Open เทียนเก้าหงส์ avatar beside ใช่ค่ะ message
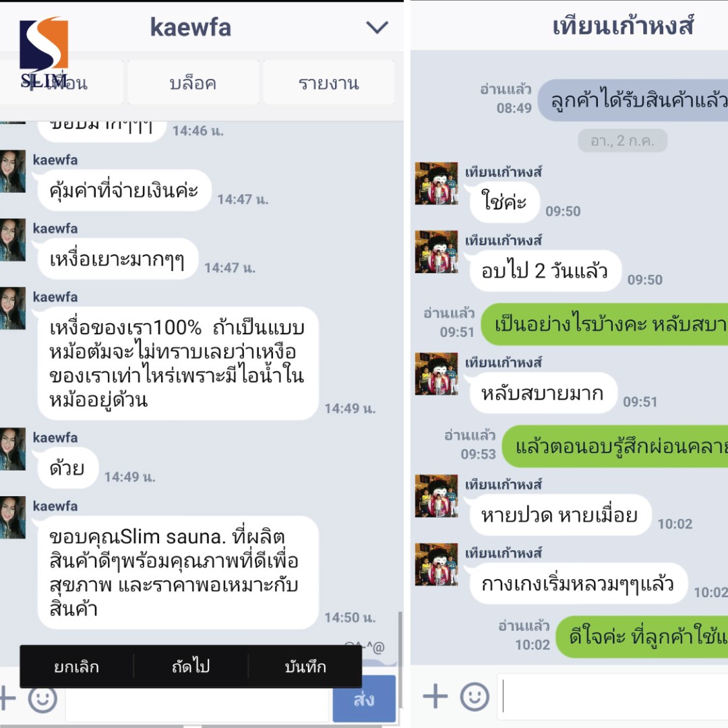728x728 pixels. [436, 183]
